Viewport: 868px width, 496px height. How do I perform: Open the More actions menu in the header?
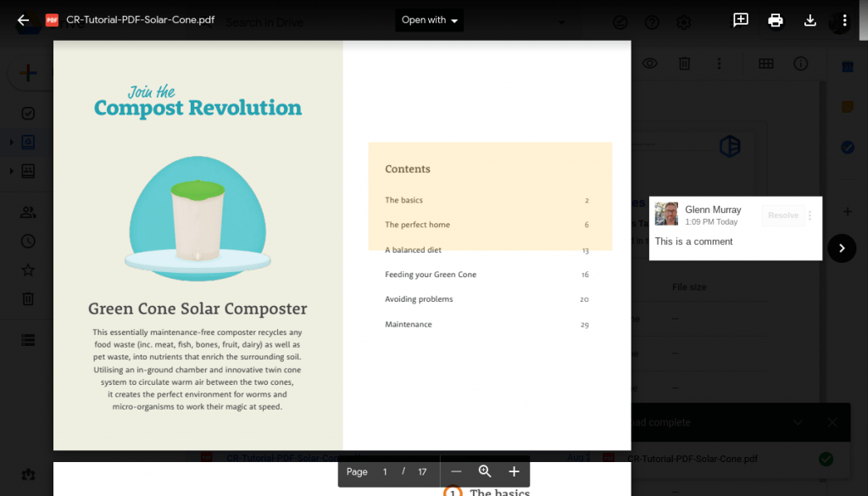[844, 20]
